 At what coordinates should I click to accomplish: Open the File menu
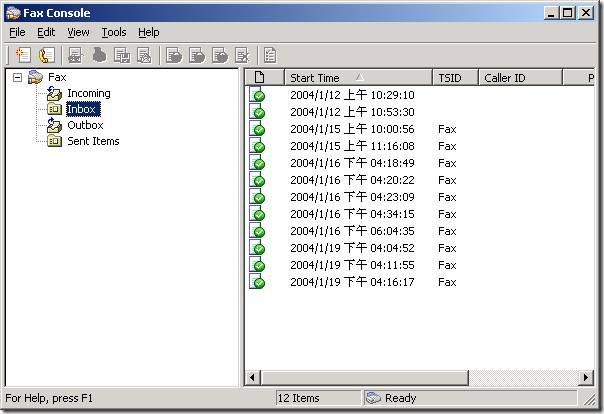pos(17,32)
